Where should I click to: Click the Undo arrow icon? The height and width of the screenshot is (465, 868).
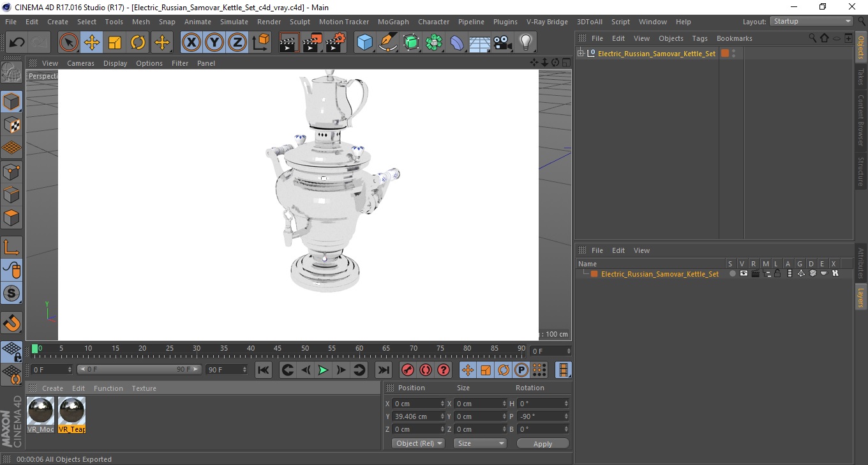click(17, 43)
